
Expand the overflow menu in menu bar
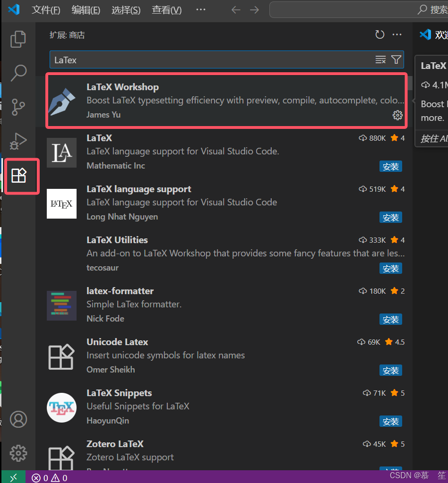pos(201,9)
